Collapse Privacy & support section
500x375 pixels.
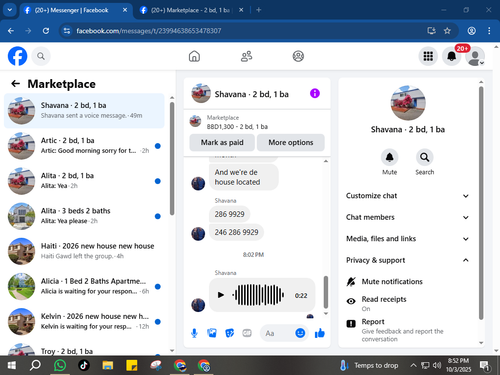(407, 260)
